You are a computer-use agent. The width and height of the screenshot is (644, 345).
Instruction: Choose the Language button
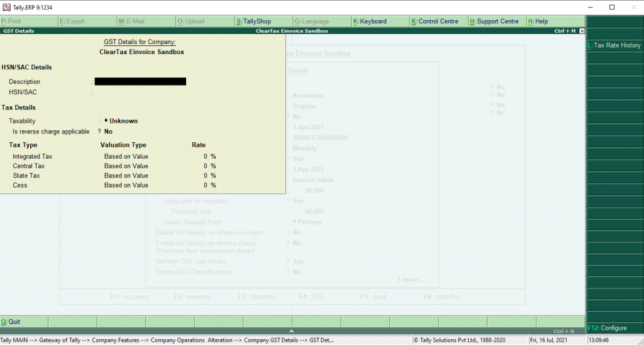click(322, 21)
